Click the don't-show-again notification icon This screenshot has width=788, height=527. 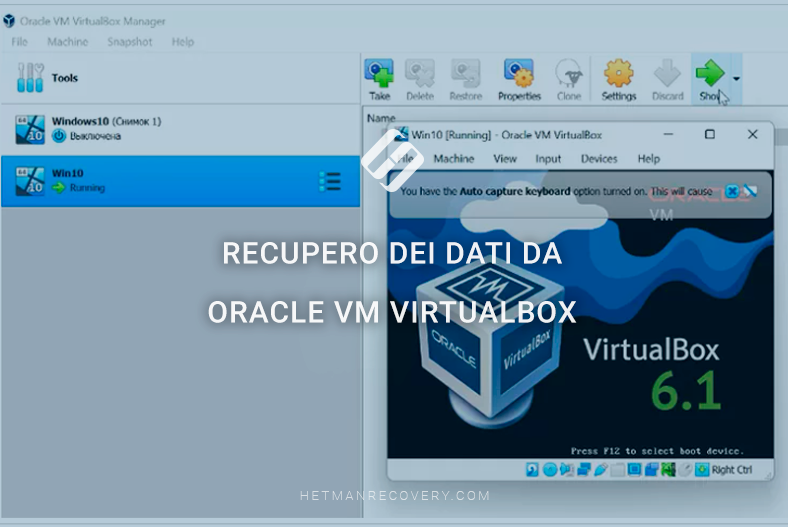(750, 191)
